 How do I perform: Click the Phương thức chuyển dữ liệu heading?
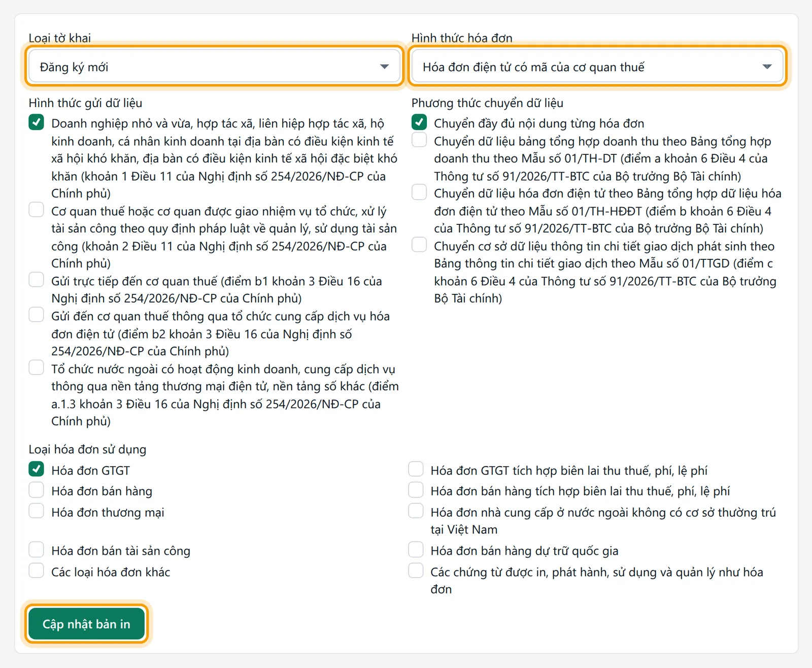[x=487, y=103]
